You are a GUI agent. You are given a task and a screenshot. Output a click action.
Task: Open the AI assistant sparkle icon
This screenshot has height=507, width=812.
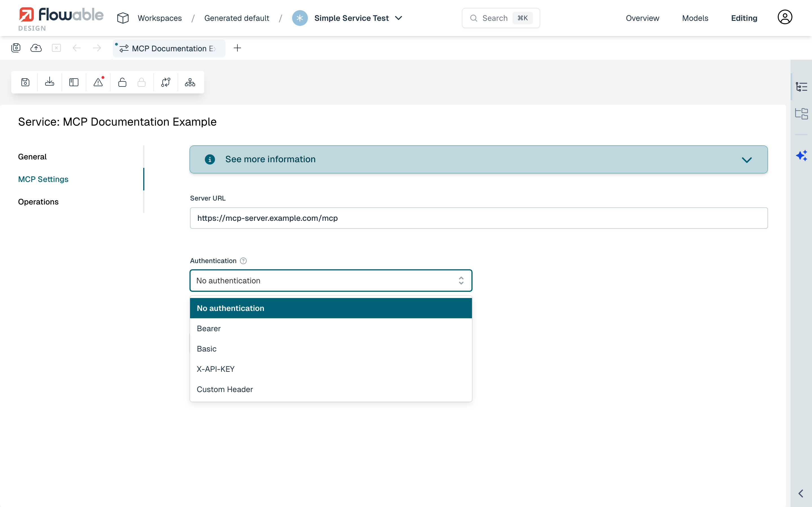802,155
